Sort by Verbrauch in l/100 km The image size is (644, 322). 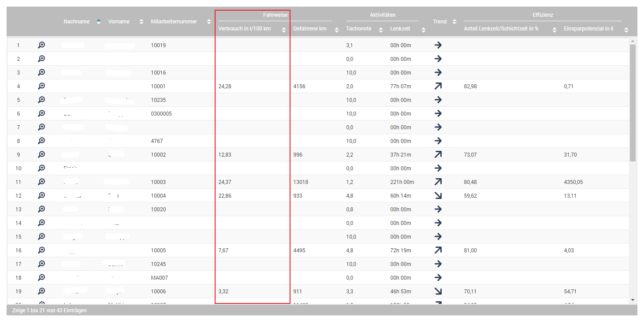point(245,29)
